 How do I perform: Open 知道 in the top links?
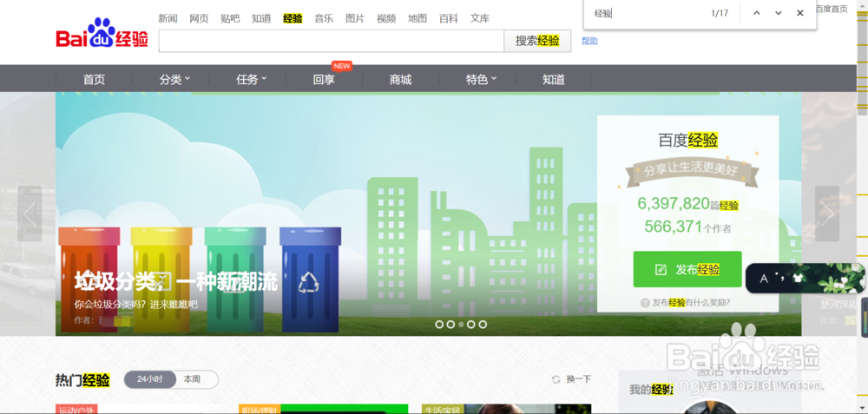[261, 18]
